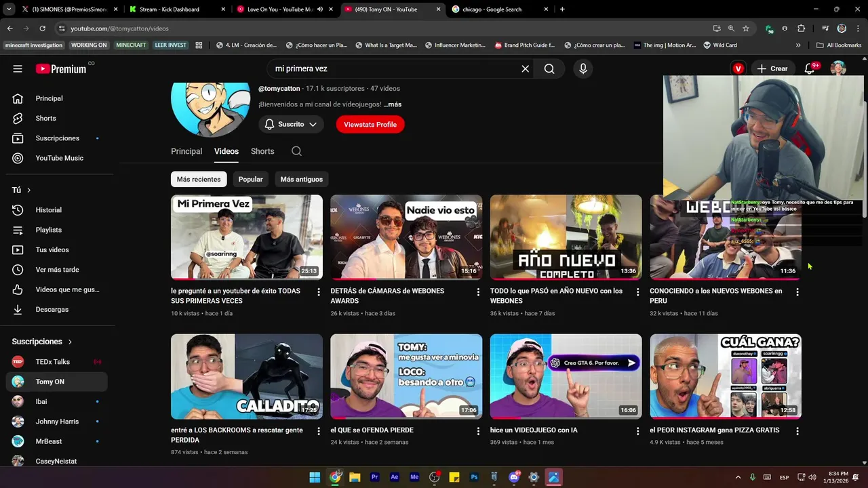Click the zoom magnifier in the address bar
This screenshot has height=488, width=868.
(x=731, y=28)
